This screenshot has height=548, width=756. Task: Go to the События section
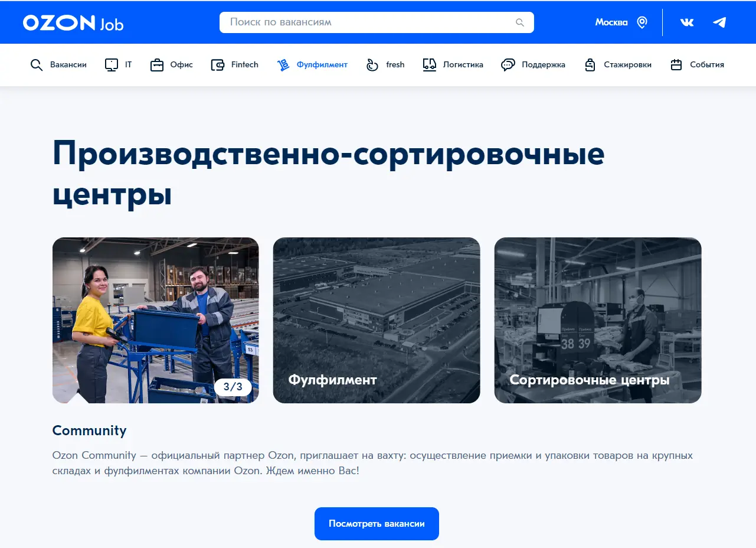click(x=707, y=65)
